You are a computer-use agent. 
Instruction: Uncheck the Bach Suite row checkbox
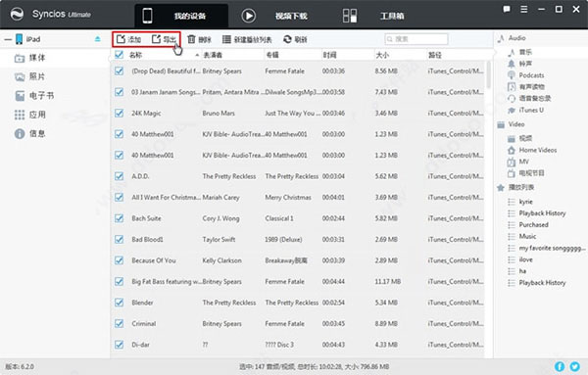pyautogui.click(x=120, y=218)
